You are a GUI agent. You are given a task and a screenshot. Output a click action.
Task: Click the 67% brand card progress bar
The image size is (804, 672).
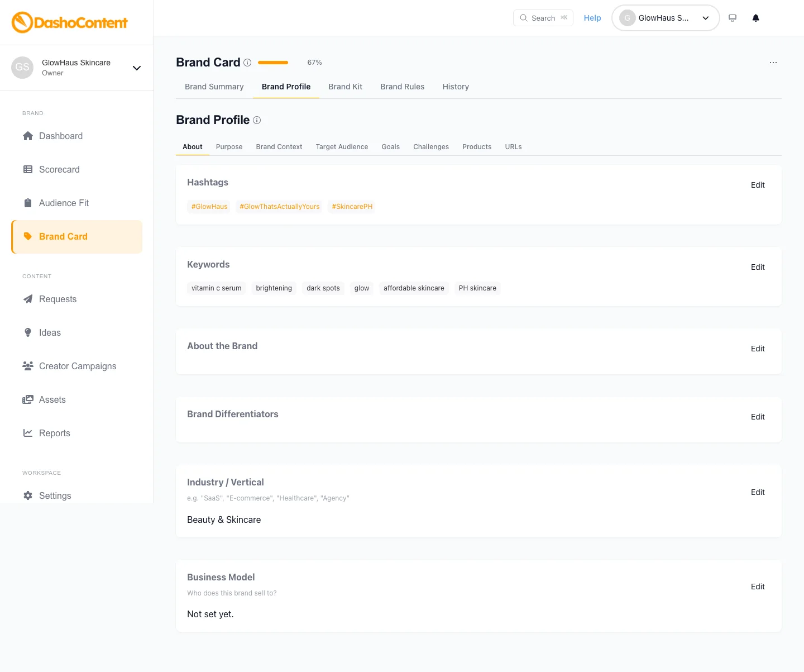point(273,63)
